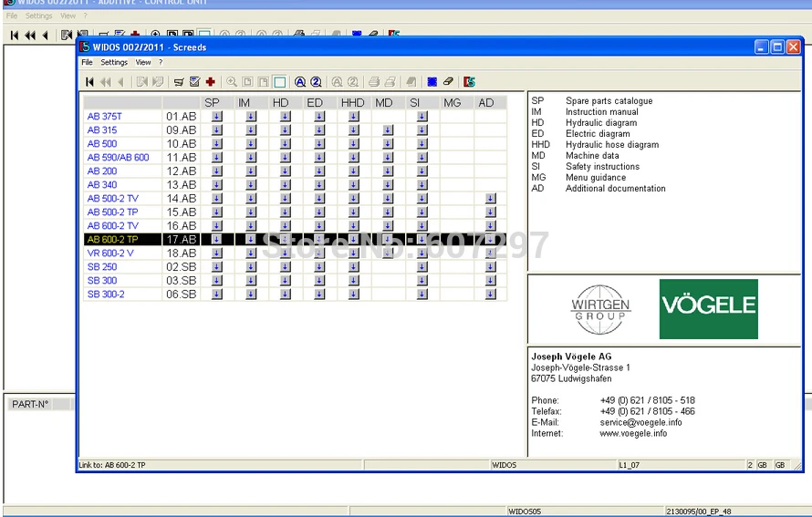Image resolution: width=812 pixels, height=517 pixels.
Task: Click fast-rewind arrows in background Control Unit window
Action: (x=30, y=36)
